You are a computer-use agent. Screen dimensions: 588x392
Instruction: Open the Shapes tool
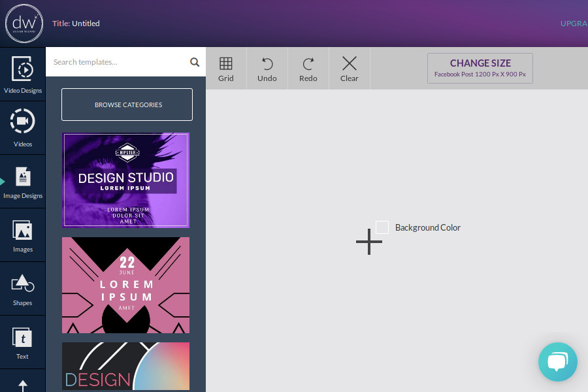pos(23,288)
